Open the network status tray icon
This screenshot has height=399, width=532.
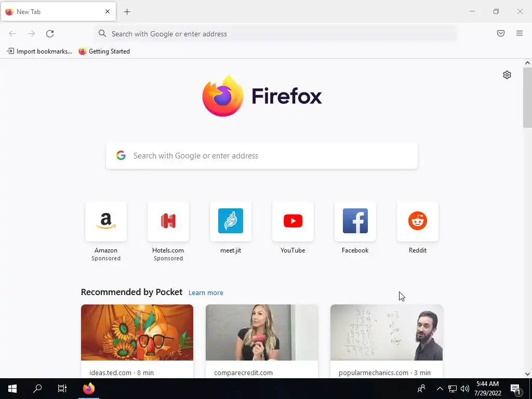(x=453, y=389)
